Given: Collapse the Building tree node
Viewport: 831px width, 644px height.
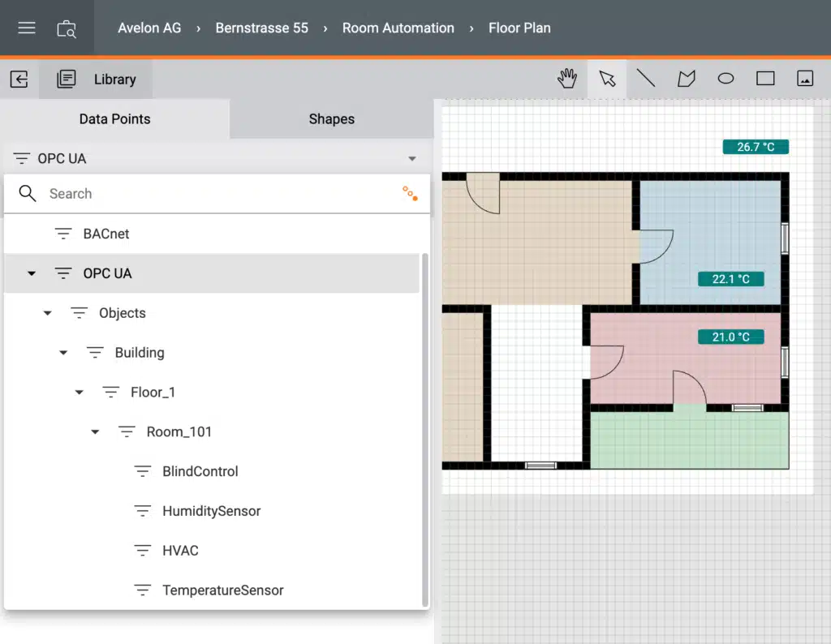Looking at the screenshot, I should (x=63, y=353).
